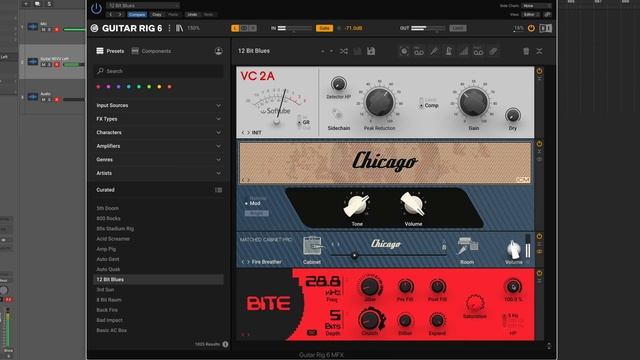Click the Room microphone icon in Matched Cabinet Pro

click(x=467, y=246)
